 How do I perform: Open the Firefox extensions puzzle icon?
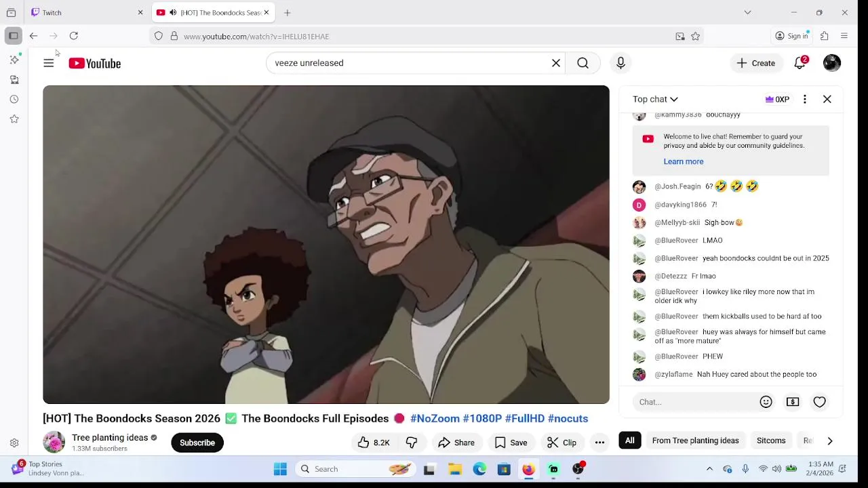825,36
